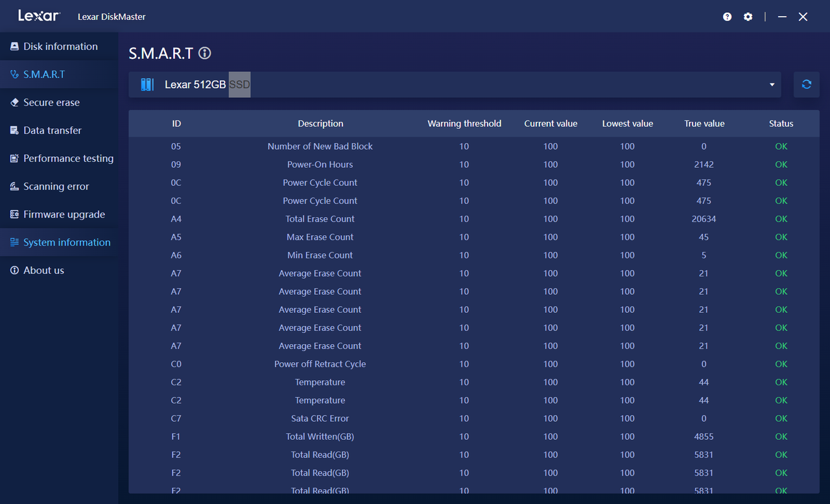Viewport: 830px width, 504px height.
Task: Close the Lexar DiskMaster window
Action: (803, 17)
